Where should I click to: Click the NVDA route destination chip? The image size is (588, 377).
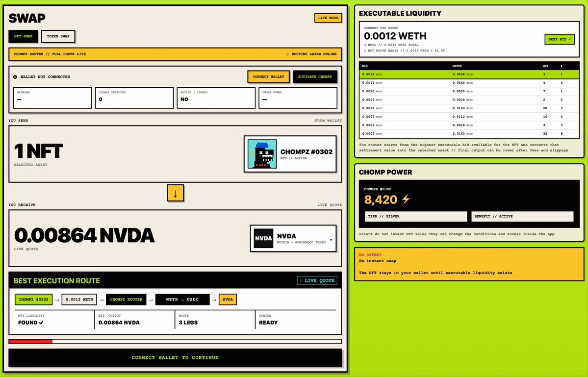pos(228,300)
